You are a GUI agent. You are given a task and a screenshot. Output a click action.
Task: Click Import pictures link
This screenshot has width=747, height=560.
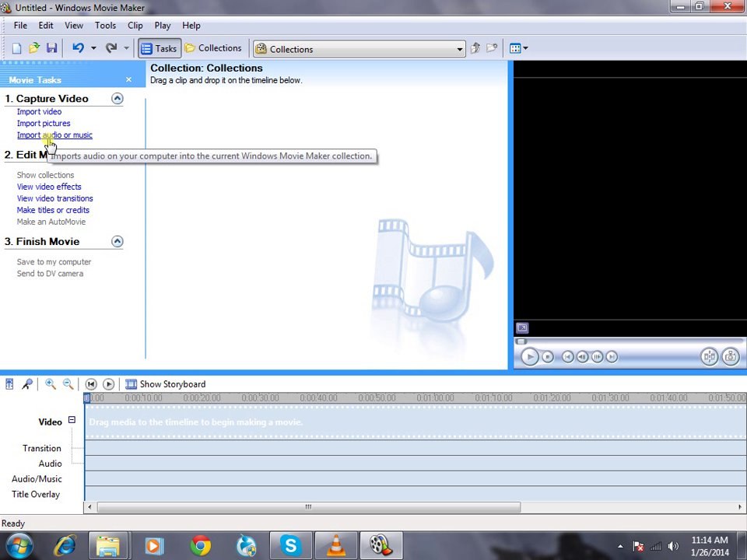click(44, 124)
